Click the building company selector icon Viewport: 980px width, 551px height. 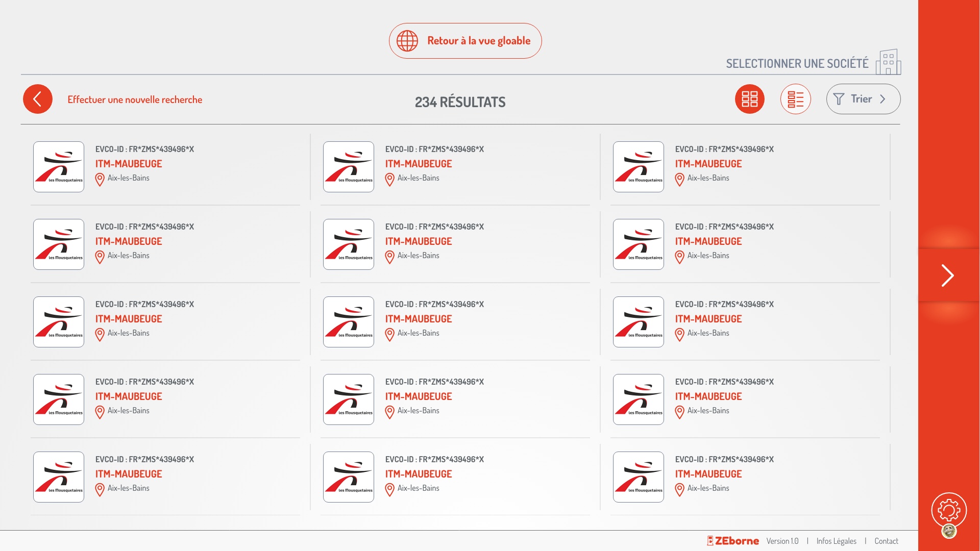888,62
